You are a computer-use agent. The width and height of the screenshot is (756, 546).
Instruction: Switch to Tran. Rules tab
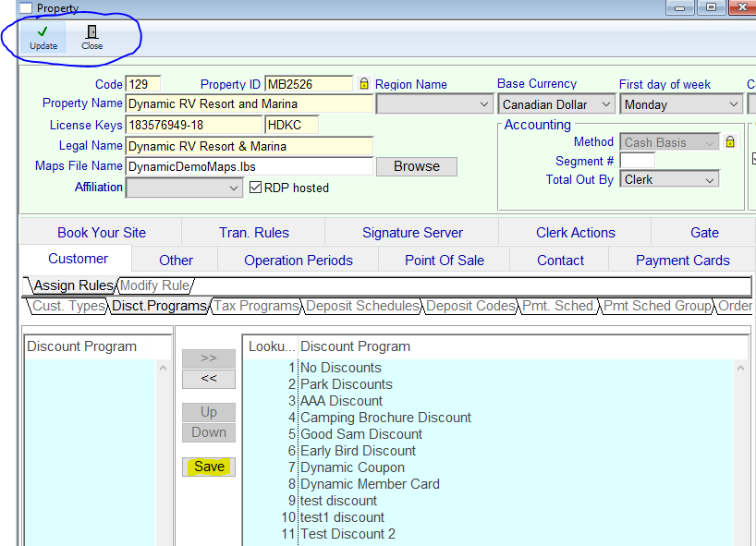pyautogui.click(x=253, y=232)
